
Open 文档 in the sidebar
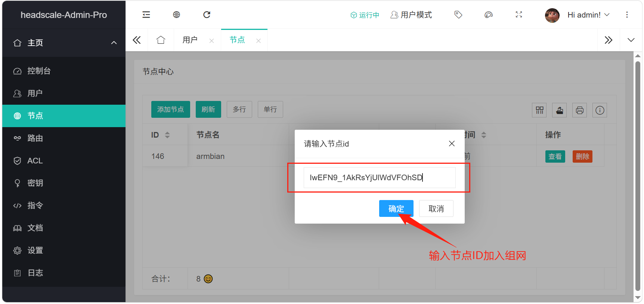[x=64, y=228]
